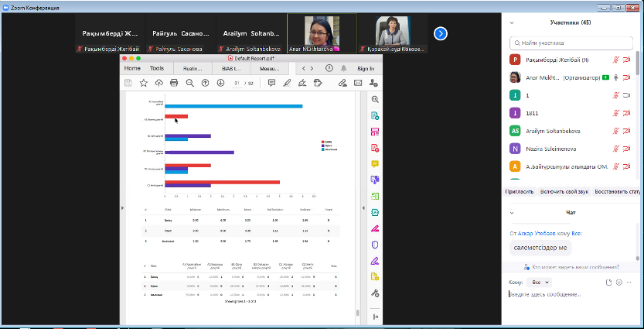Click Sign In in the PDF viewer
644x329 pixels.
coord(365,68)
